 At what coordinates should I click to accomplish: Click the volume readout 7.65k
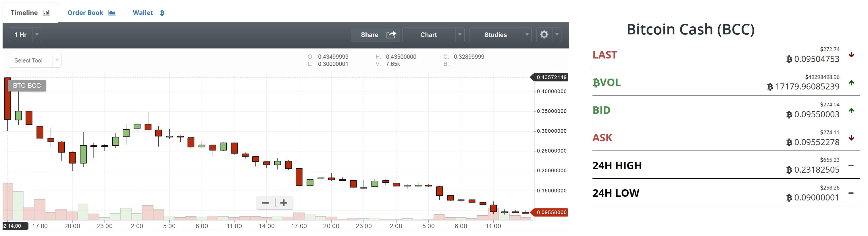tap(393, 64)
